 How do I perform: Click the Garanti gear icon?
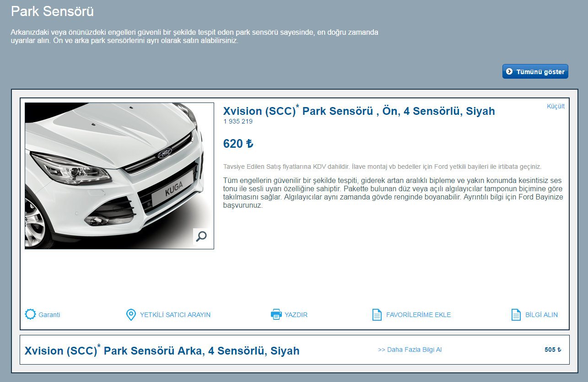(x=30, y=314)
